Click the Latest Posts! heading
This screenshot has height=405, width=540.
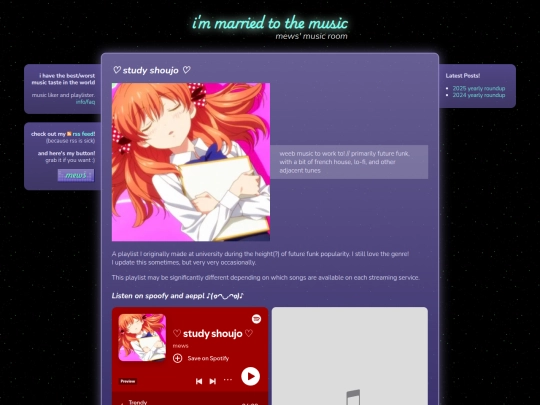click(463, 76)
